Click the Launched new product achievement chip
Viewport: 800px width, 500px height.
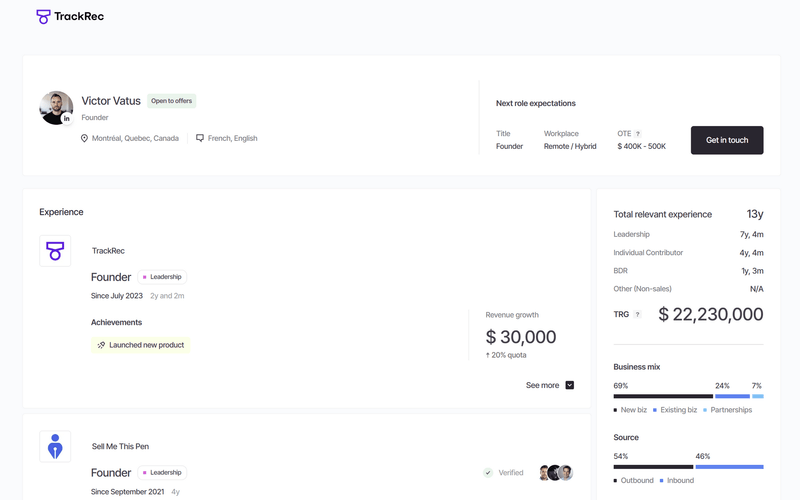(x=140, y=345)
